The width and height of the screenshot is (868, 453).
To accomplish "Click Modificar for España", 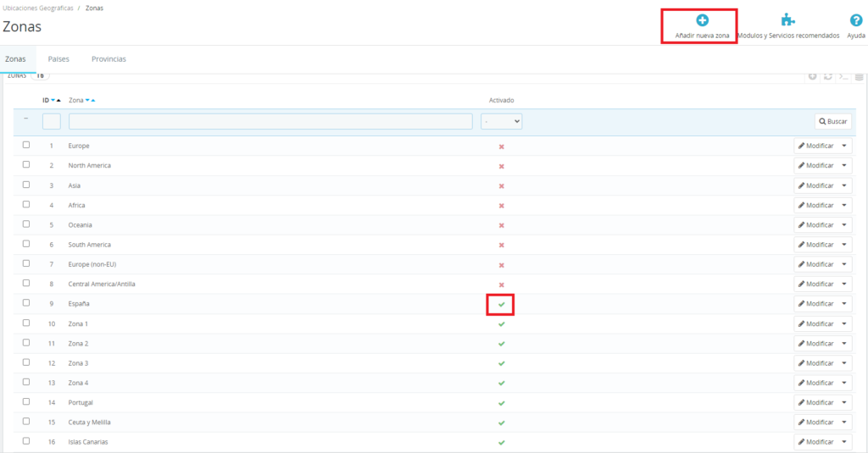I will pyautogui.click(x=816, y=304).
